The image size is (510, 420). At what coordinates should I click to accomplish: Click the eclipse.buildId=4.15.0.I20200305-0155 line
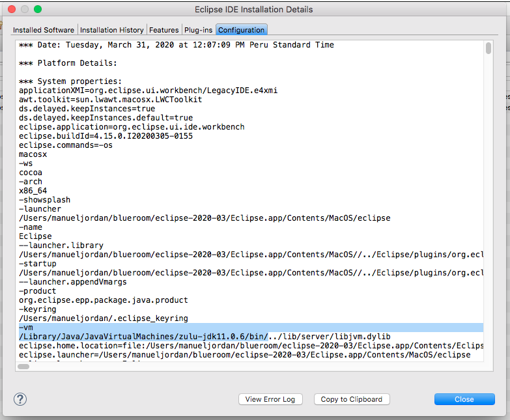tap(106, 136)
